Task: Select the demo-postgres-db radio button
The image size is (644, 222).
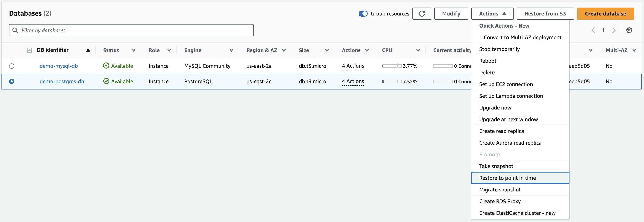Action: pyautogui.click(x=12, y=81)
